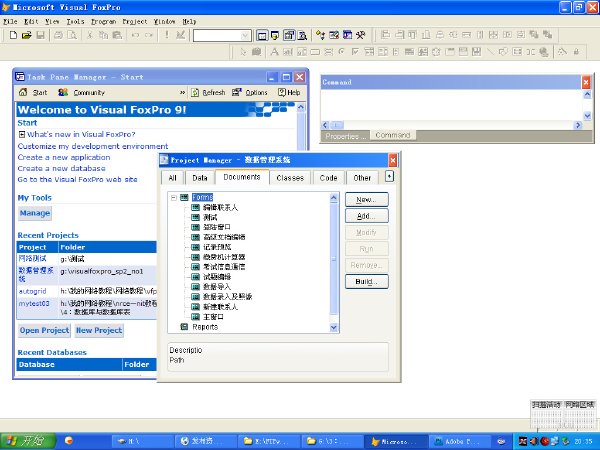This screenshot has height=450, width=600.
Task: Select the 主窗口 form in the tree
Action: (x=214, y=317)
